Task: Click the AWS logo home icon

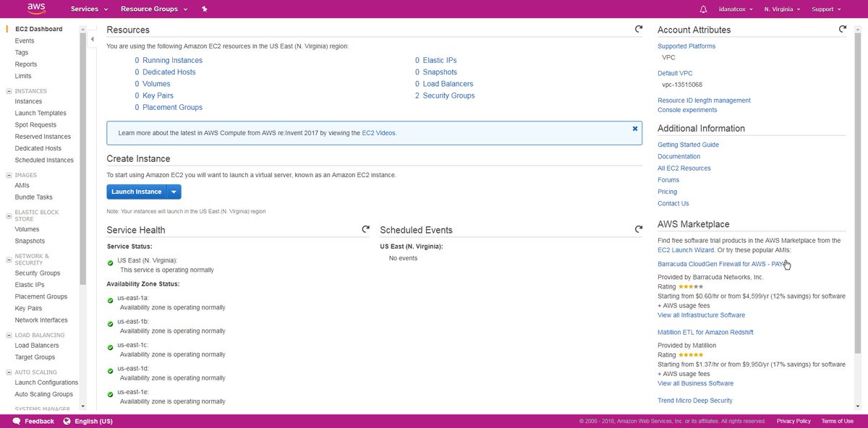Action: pos(36,9)
